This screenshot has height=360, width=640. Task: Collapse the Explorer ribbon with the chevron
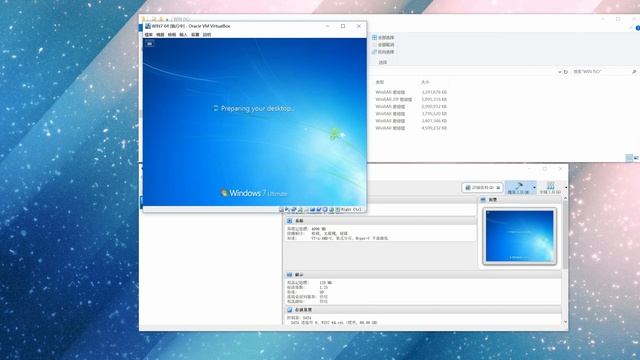pyautogui.click(x=631, y=28)
